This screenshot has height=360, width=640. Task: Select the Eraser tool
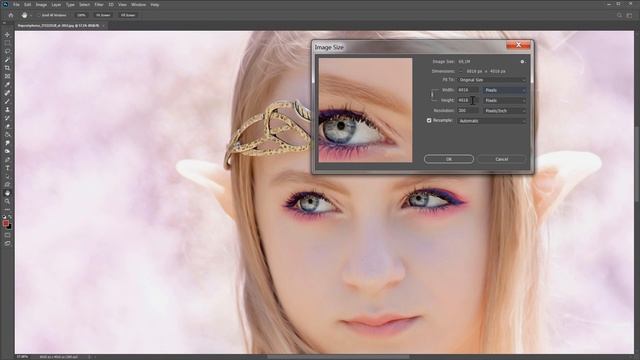click(7, 127)
